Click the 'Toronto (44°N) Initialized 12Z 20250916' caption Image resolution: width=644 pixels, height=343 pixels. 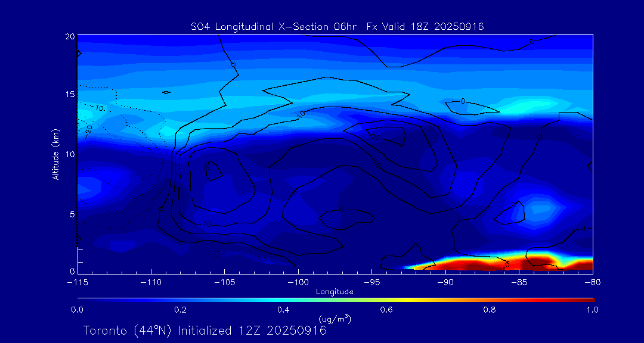coord(205,330)
